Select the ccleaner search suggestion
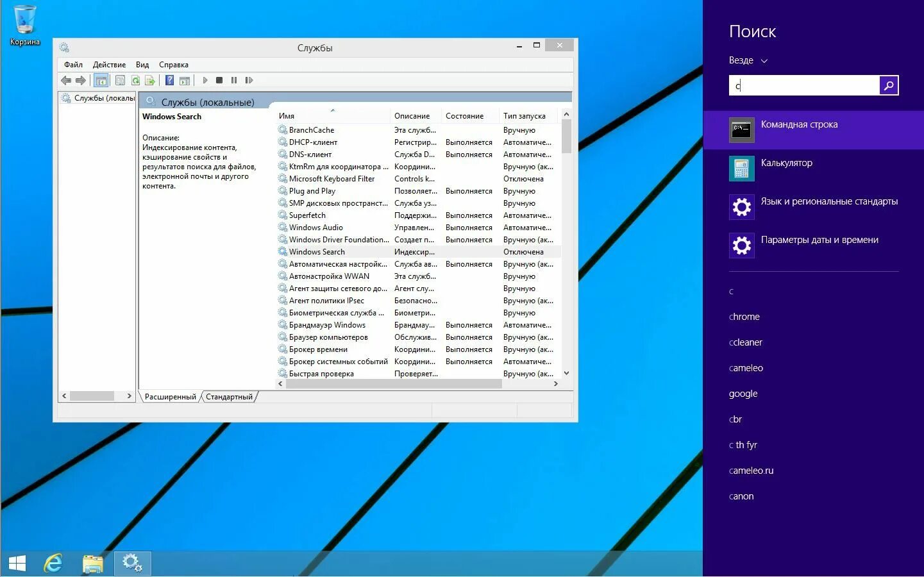The width and height of the screenshot is (924, 577). click(745, 342)
